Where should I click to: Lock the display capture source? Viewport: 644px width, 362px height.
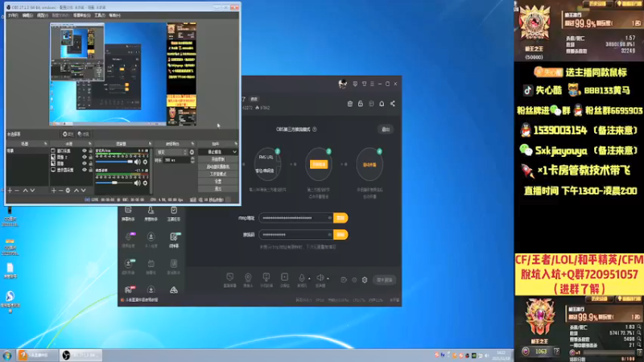tap(90, 170)
